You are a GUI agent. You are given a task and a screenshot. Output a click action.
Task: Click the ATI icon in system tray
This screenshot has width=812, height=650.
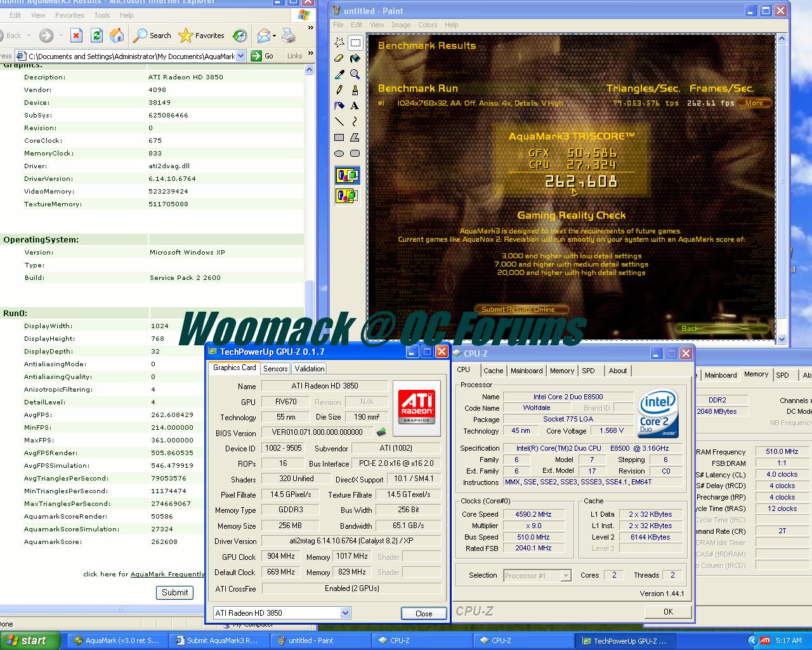click(x=765, y=640)
